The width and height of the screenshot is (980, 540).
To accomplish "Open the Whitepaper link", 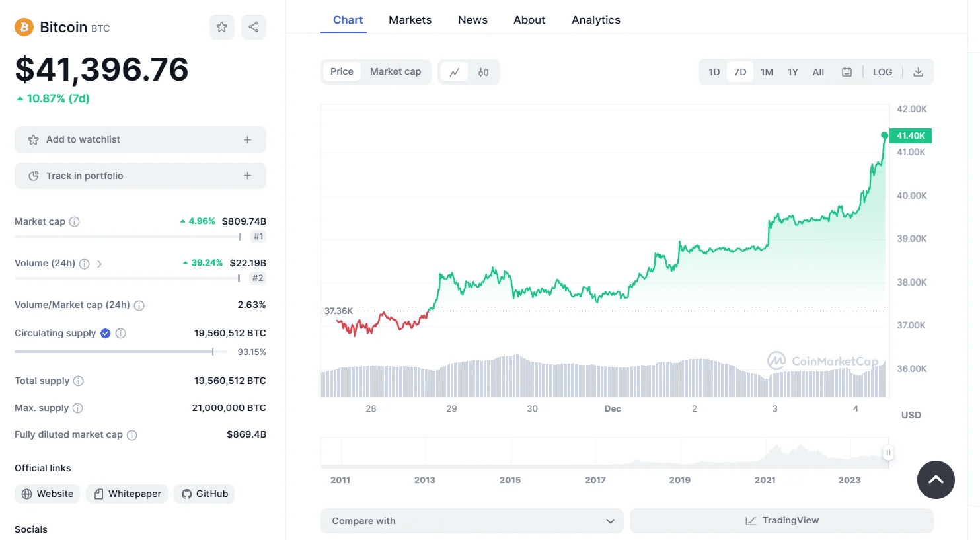I will pyautogui.click(x=127, y=494).
